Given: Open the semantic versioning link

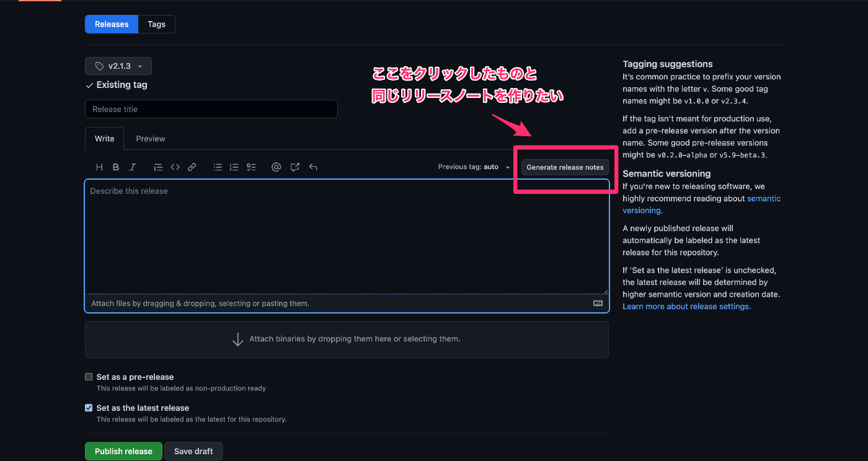Looking at the screenshot, I should pyautogui.click(x=764, y=198).
